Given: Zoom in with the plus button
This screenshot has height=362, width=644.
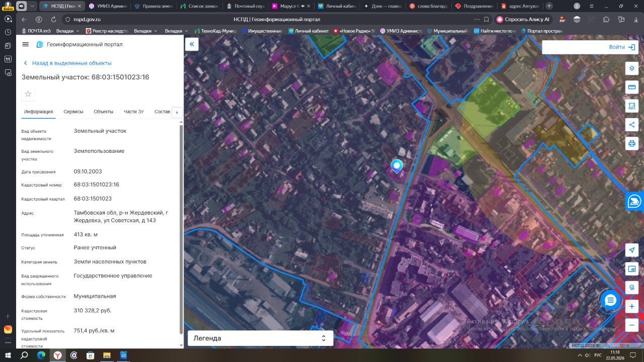Looking at the screenshot, I should tap(632, 306).
